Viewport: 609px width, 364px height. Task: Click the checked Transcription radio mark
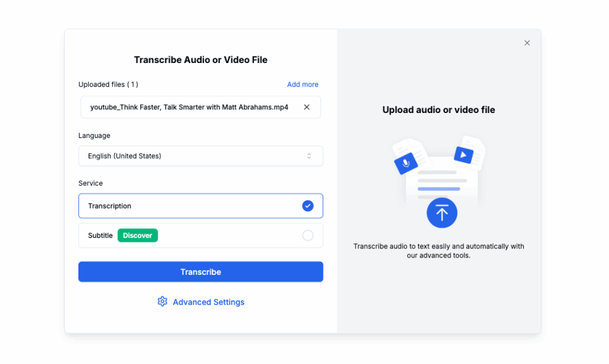307,206
